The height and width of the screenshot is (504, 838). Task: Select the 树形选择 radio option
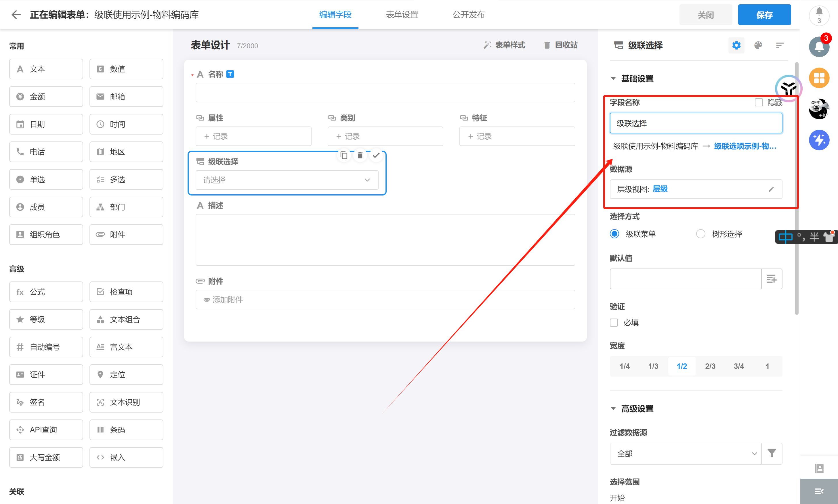pos(700,234)
